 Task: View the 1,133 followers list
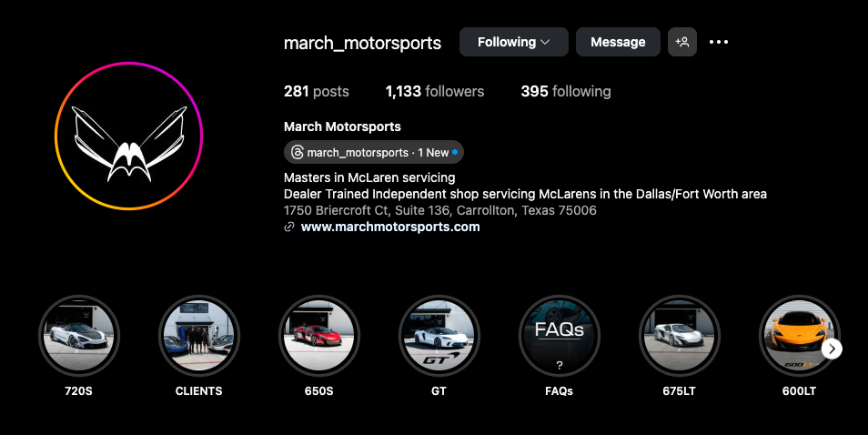tap(435, 91)
